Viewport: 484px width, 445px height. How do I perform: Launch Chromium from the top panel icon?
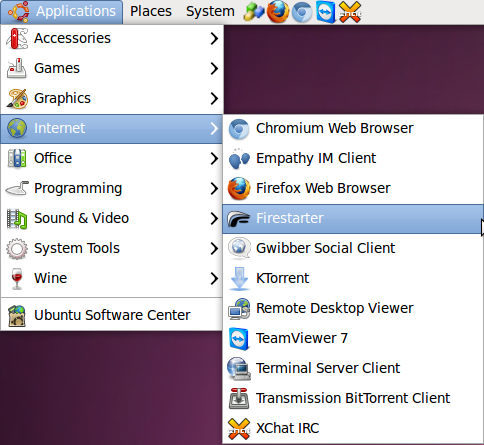pos(302,12)
